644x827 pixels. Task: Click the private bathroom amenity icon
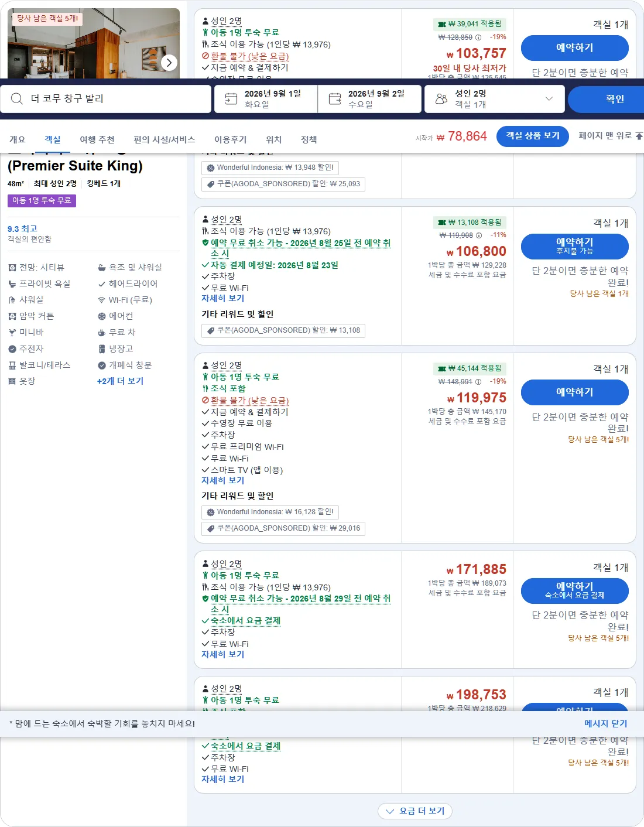[x=12, y=284]
